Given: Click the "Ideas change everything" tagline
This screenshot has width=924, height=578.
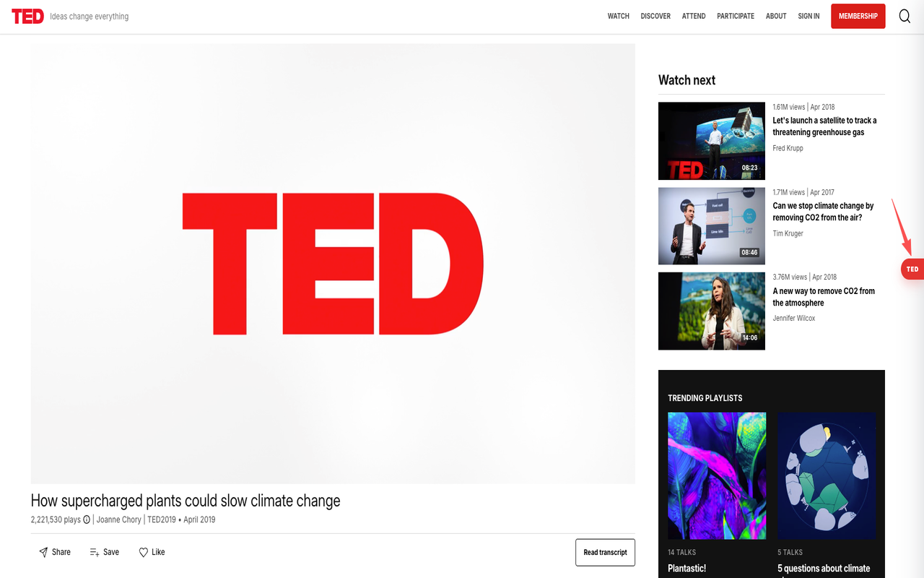Looking at the screenshot, I should (x=90, y=16).
